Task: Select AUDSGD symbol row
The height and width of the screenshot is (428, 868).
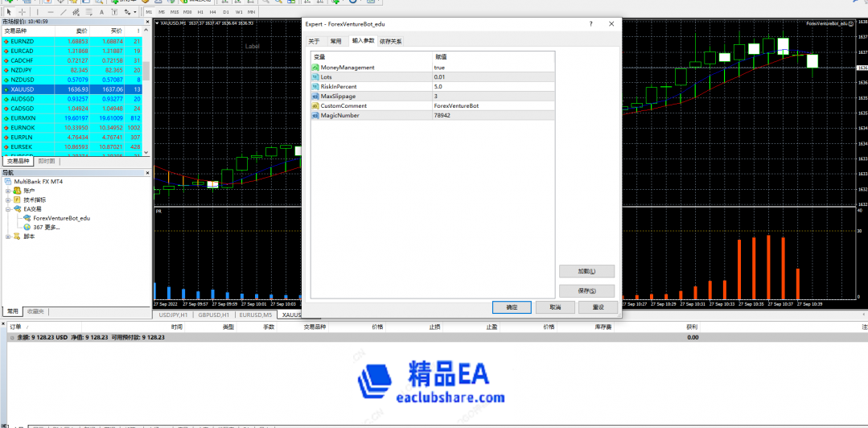Action: [x=72, y=99]
